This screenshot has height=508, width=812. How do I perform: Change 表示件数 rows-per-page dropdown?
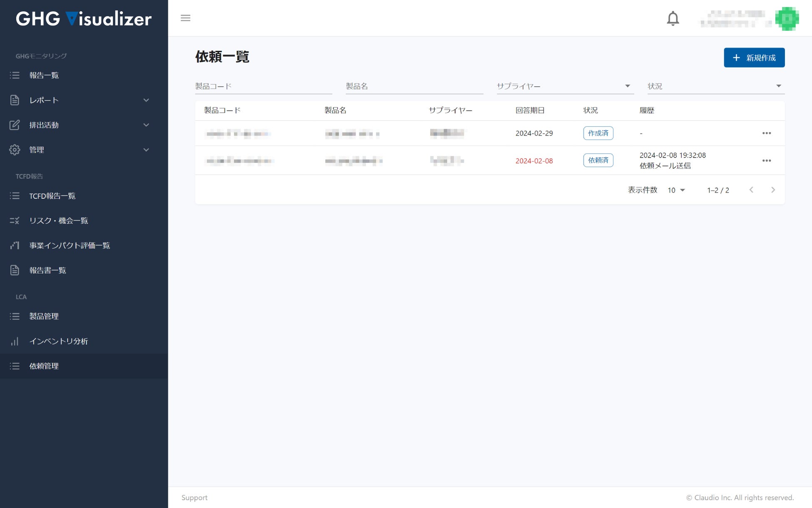(676, 190)
